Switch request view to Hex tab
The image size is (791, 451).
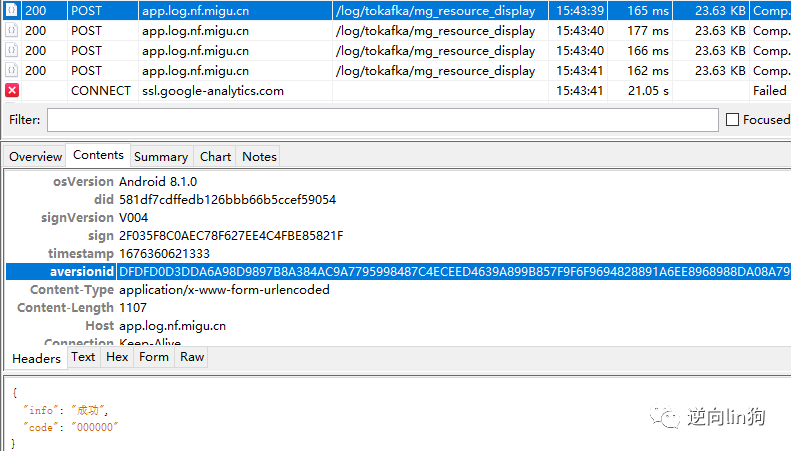click(117, 357)
